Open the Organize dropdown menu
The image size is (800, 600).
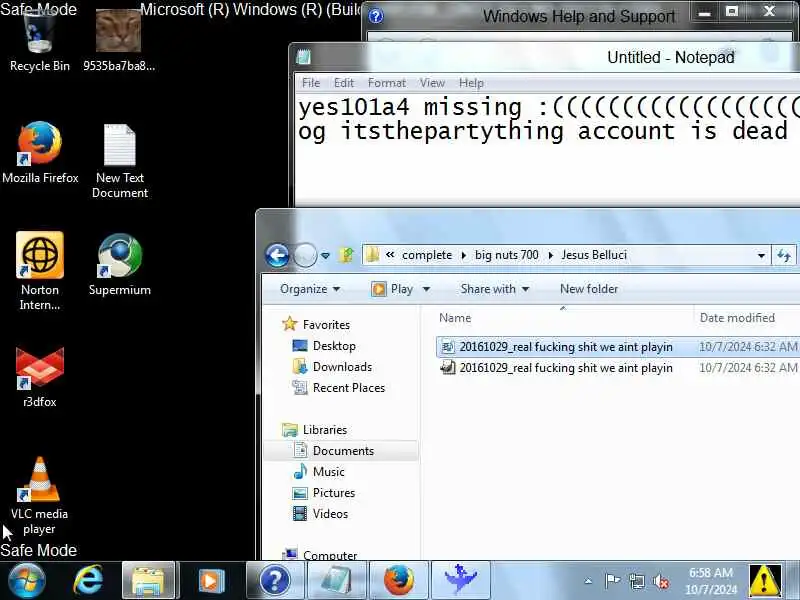tap(310, 289)
